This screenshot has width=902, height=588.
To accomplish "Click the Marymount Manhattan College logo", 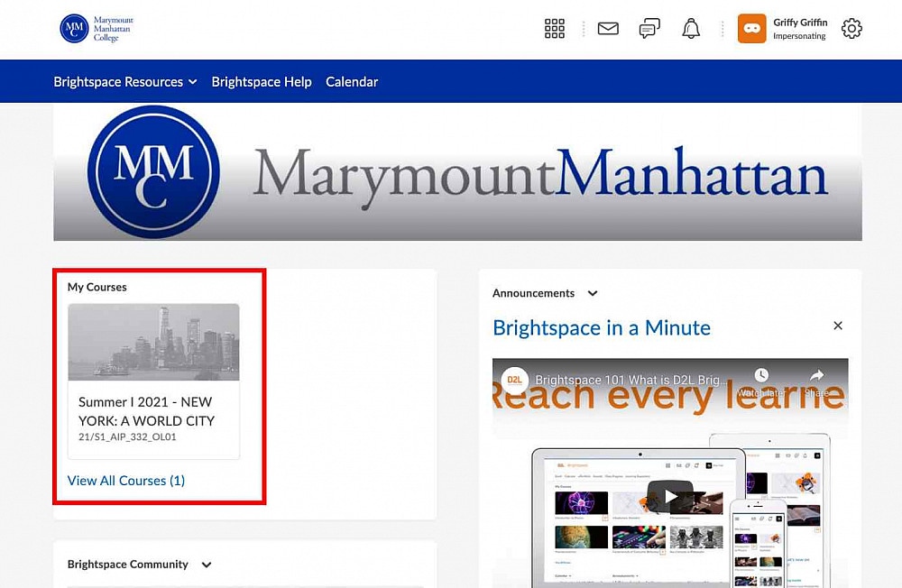I will pyautogui.click(x=96, y=29).
